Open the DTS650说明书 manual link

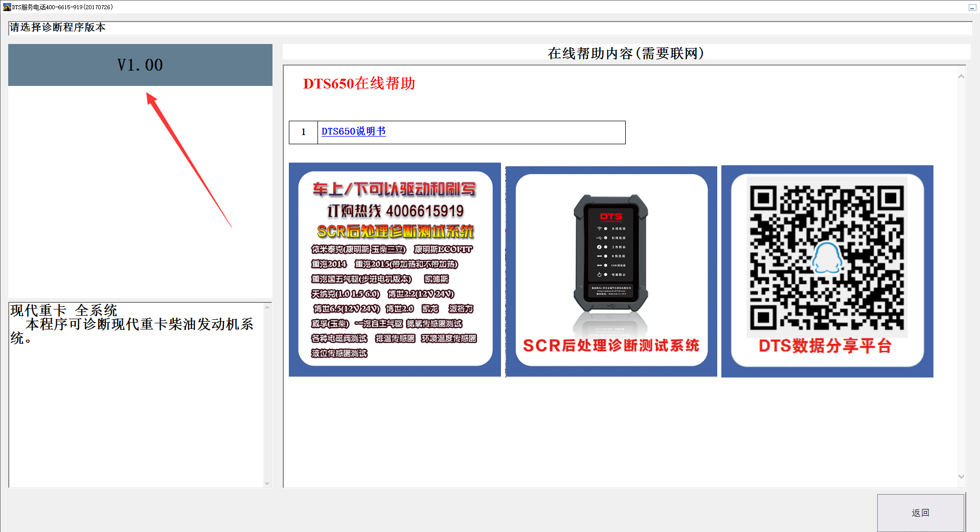(353, 131)
